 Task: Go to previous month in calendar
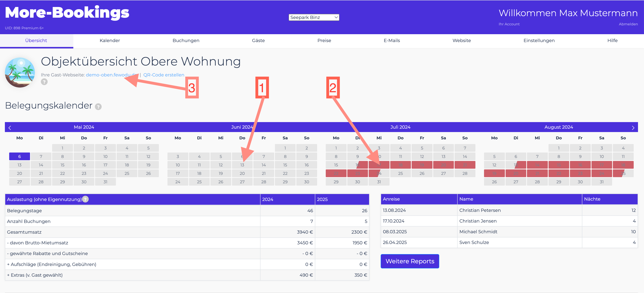[x=10, y=128]
